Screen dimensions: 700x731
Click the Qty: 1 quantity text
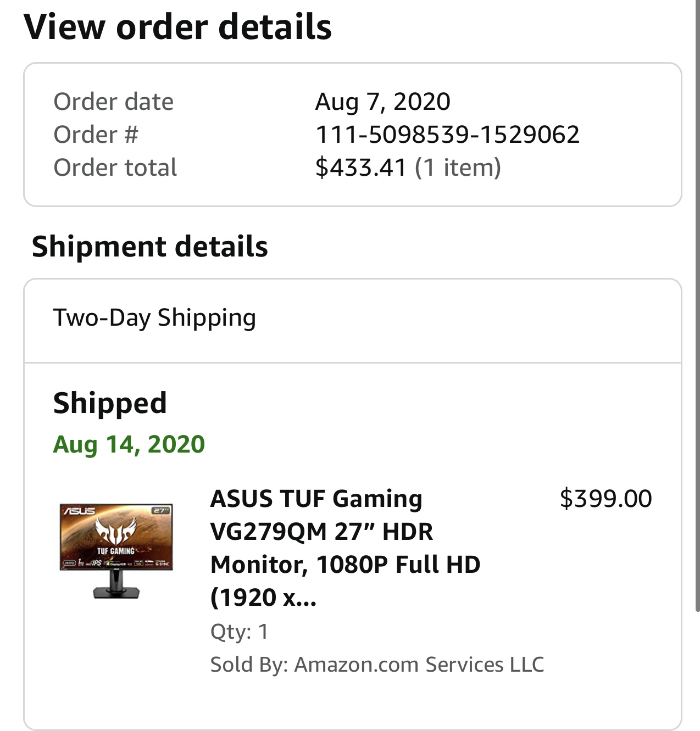[240, 632]
